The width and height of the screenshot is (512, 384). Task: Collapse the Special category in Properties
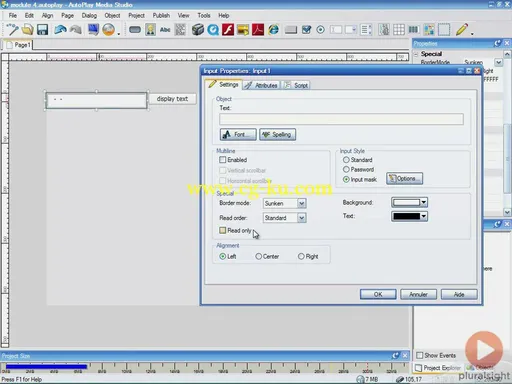tap(416, 54)
